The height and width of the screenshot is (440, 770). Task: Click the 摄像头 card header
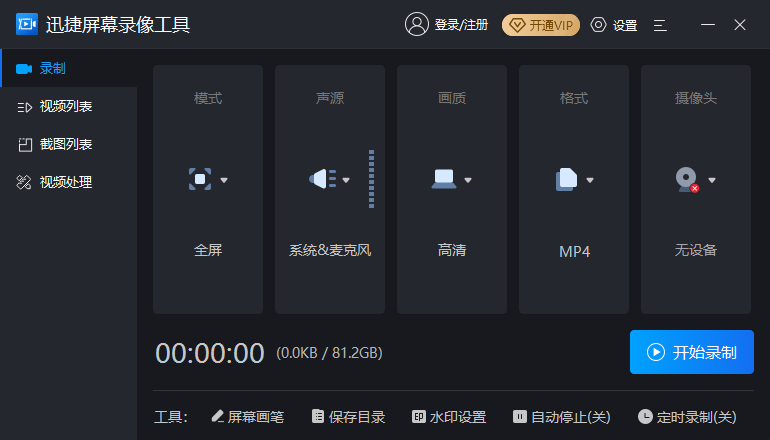click(696, 98)
